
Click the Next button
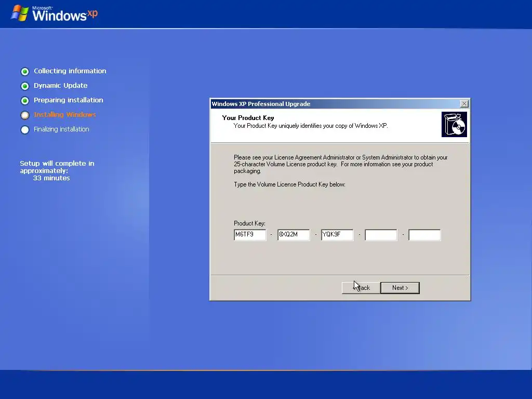pos(400,288)
